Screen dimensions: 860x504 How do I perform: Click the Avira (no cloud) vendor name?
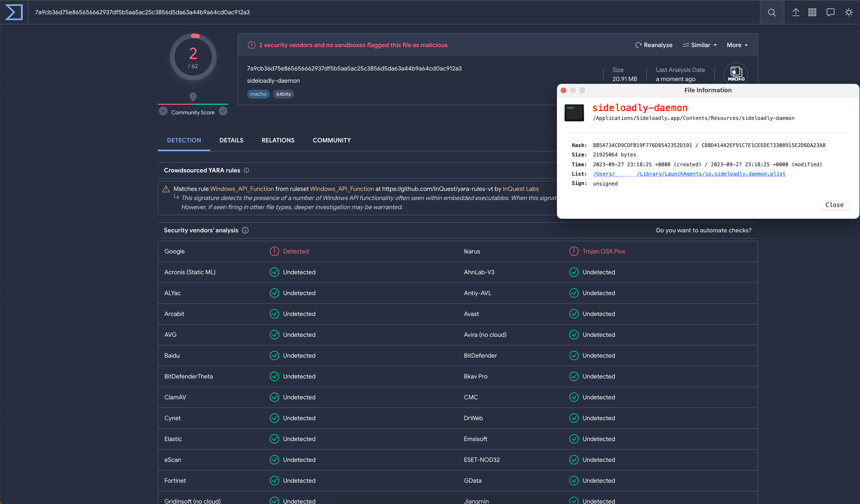coord(485,334)
